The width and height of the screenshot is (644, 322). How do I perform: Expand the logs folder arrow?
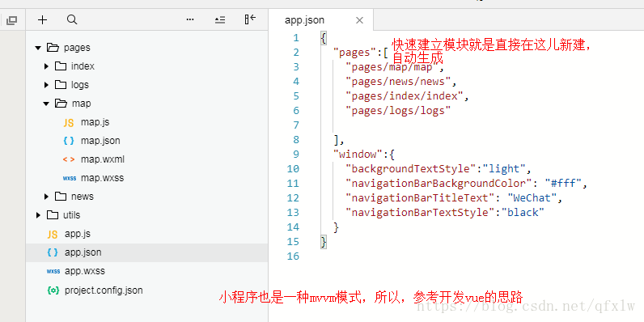click(46, 85)
